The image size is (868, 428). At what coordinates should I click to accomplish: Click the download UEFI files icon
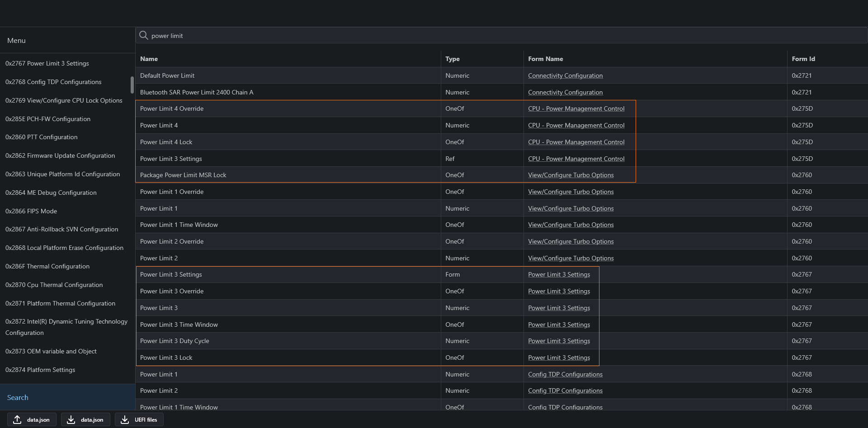125,419
